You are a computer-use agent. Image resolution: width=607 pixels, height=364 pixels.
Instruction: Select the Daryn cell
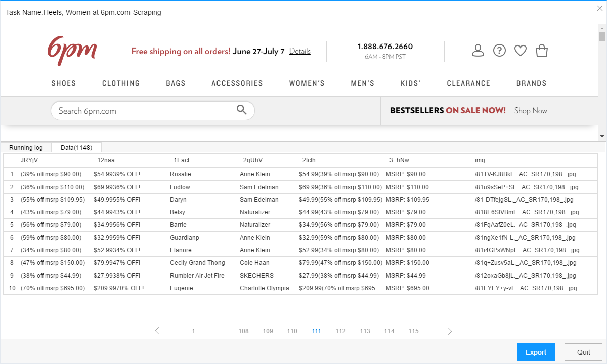click(x=202, y=200)
